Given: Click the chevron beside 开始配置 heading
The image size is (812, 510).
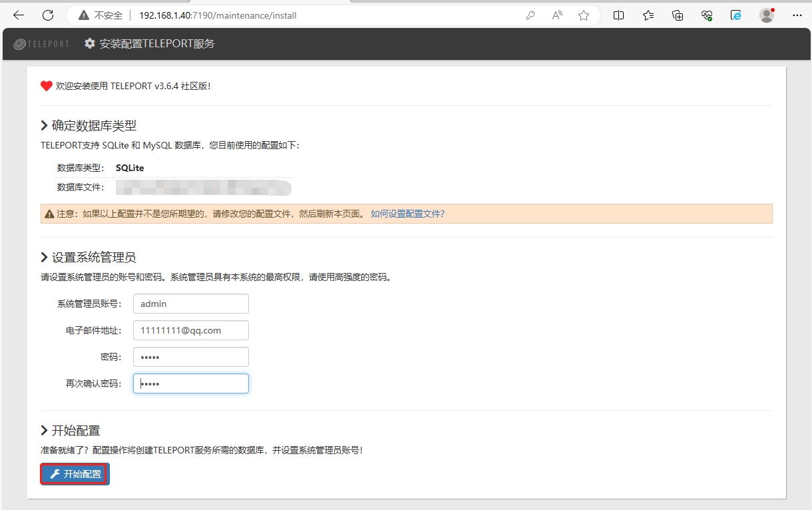Looking at the screenshot, I should [45, 431].
